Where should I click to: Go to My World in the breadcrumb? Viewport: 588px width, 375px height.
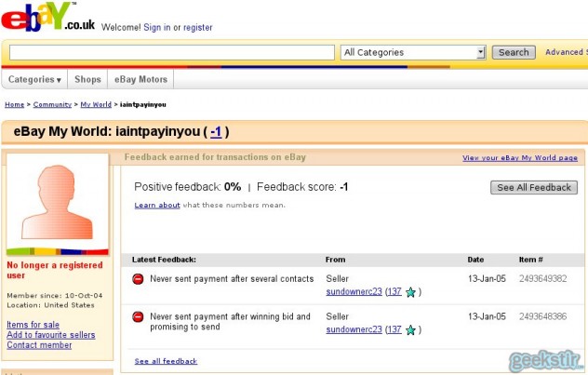click(x=96, y=104)
